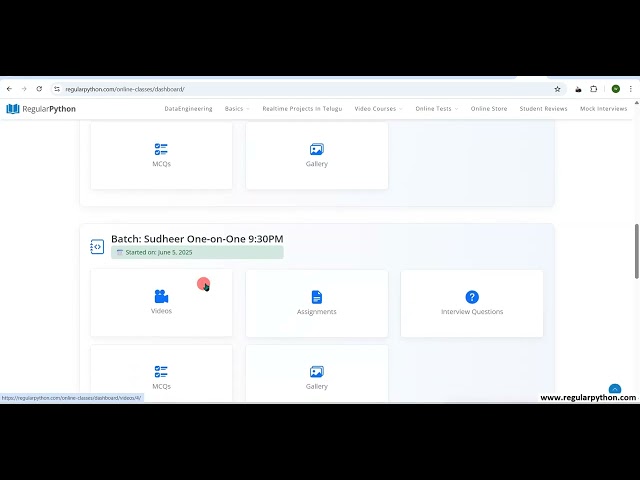Click the blue scroll-to-top button
Screen dimensions: 640x480
coord(615,389)
